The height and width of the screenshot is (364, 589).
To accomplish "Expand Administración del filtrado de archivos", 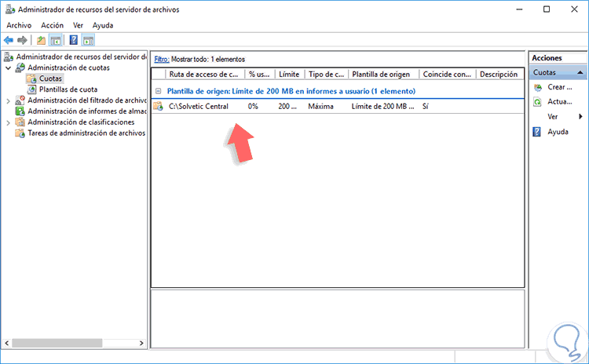I will [x=9, y=101].
